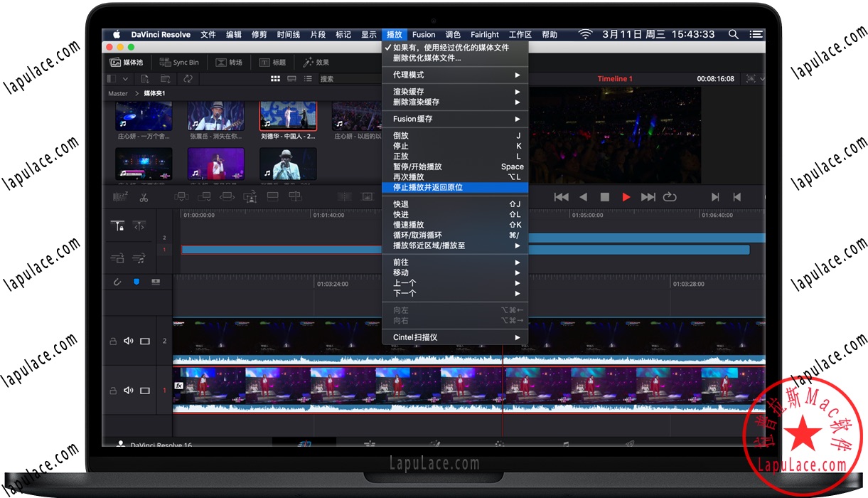Switch media pool to list view
This screenshot has width=868, height=498.
[x=307, y=78]
